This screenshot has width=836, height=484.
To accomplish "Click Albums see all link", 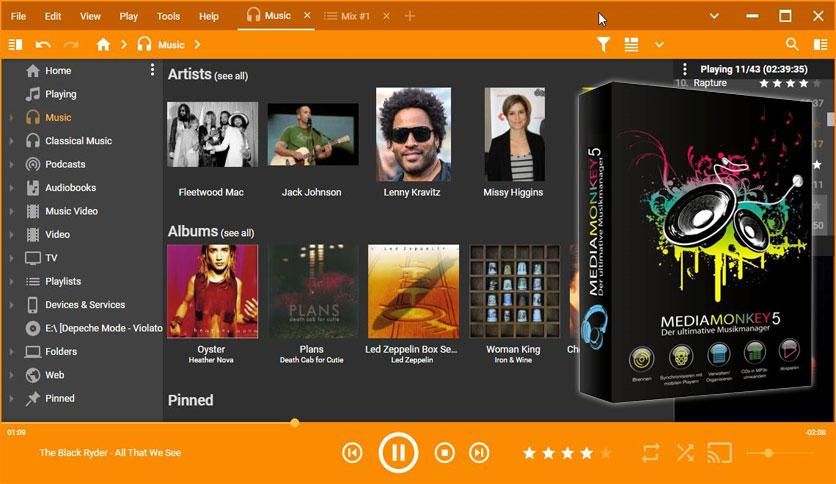I will [237, 233].
